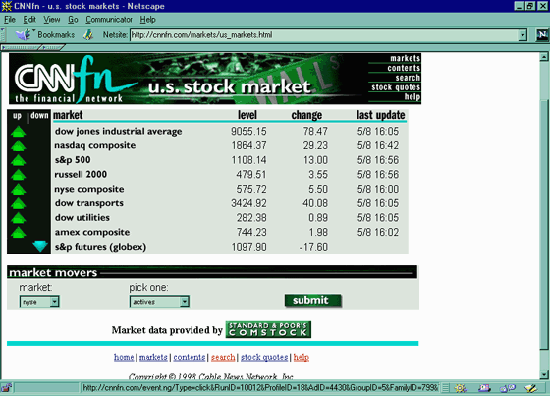Open the Go menu

[x=73, y=20]
